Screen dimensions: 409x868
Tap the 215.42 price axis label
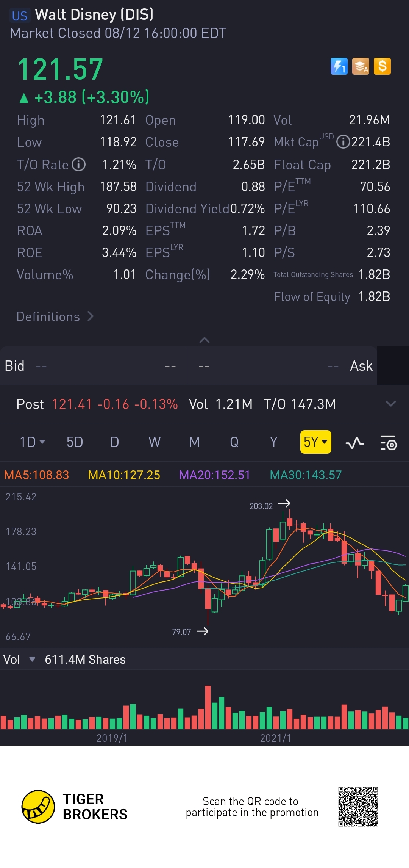[x=21, y=497]
